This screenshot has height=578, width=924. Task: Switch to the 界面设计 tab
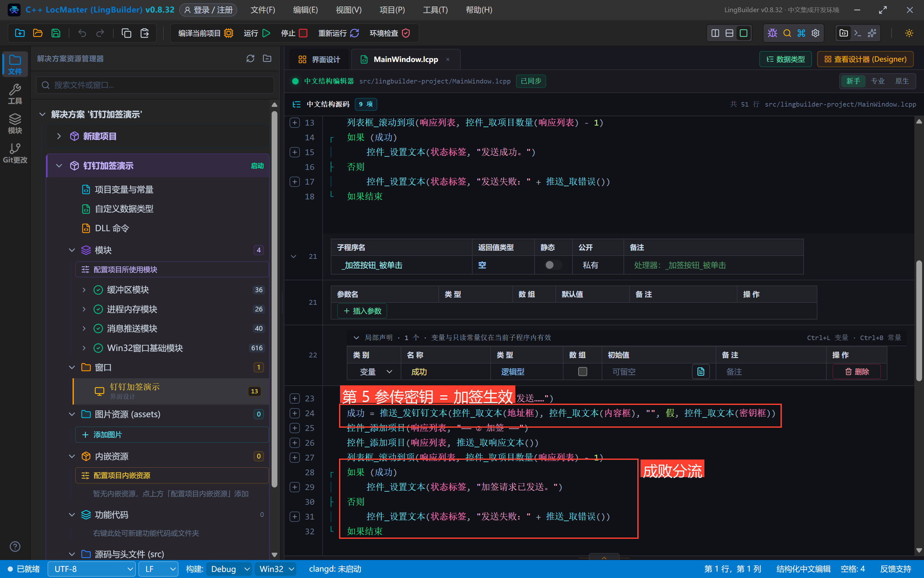pos(319,59)
